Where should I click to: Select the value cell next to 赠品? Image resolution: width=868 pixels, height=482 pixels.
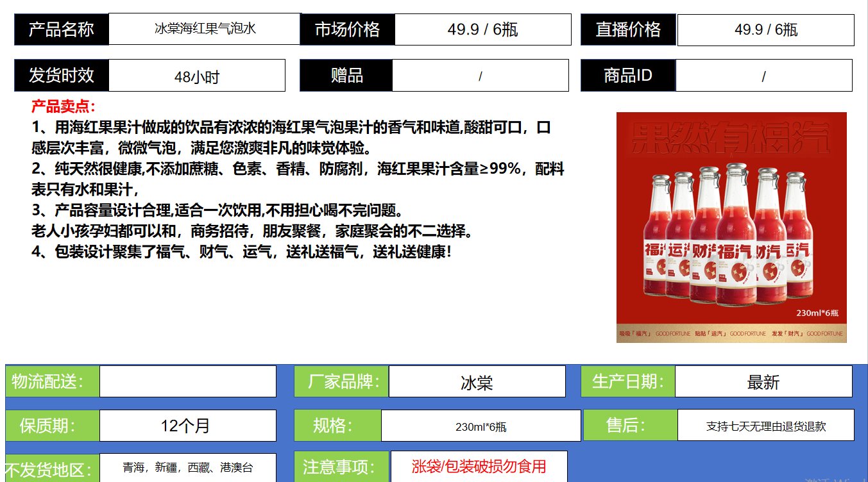pos(480,76)
